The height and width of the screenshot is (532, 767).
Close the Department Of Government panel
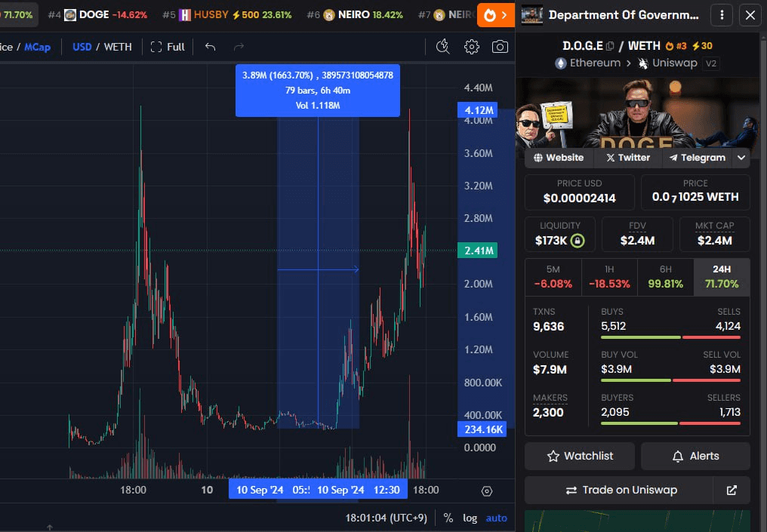point(750,15)
